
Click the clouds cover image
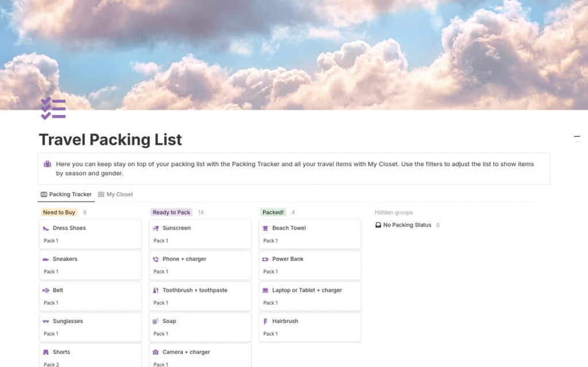click(294, 55)
